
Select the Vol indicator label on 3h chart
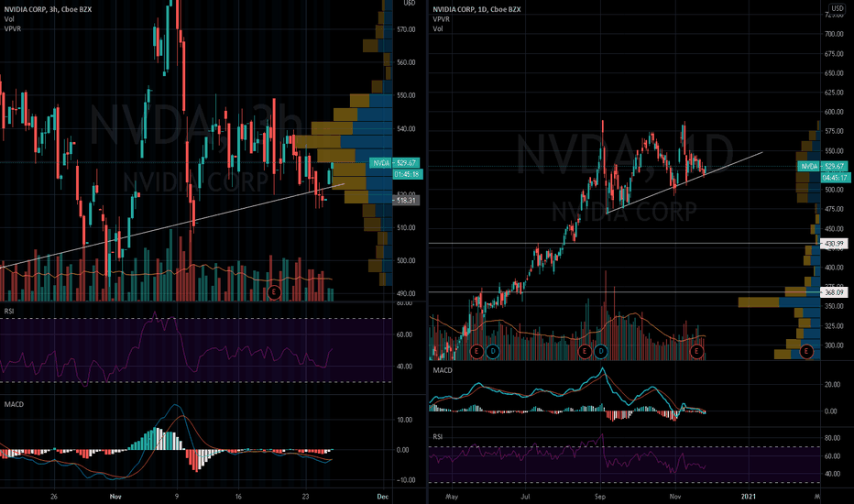[x=9, y=19]
